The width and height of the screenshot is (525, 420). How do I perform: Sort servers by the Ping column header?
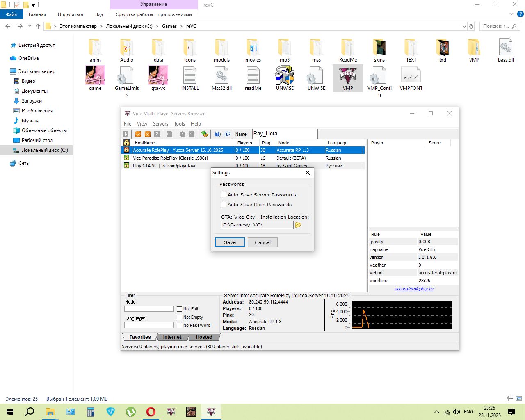(267, 143)
